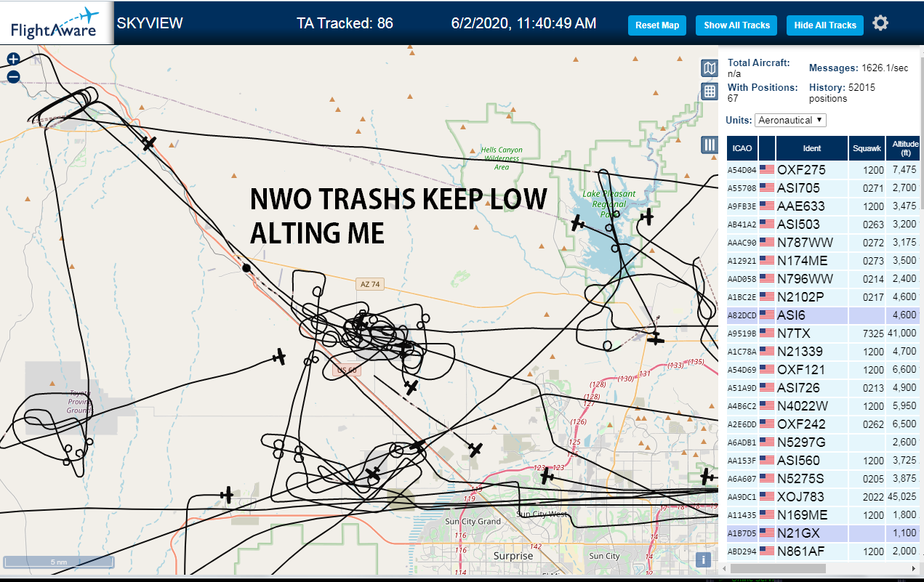Viewport: 924px width, 582px height.
Task: Click the AZ 74 highway marker
Action: click(370, 284)
